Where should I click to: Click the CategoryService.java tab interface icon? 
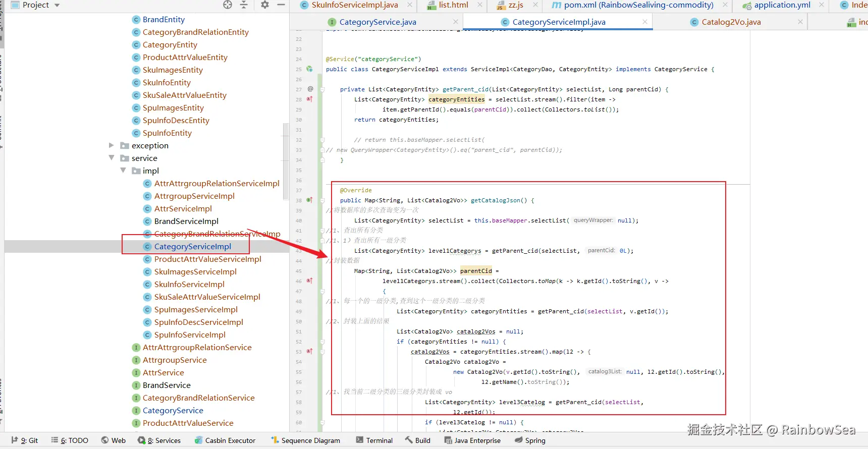tap(332, 22)
